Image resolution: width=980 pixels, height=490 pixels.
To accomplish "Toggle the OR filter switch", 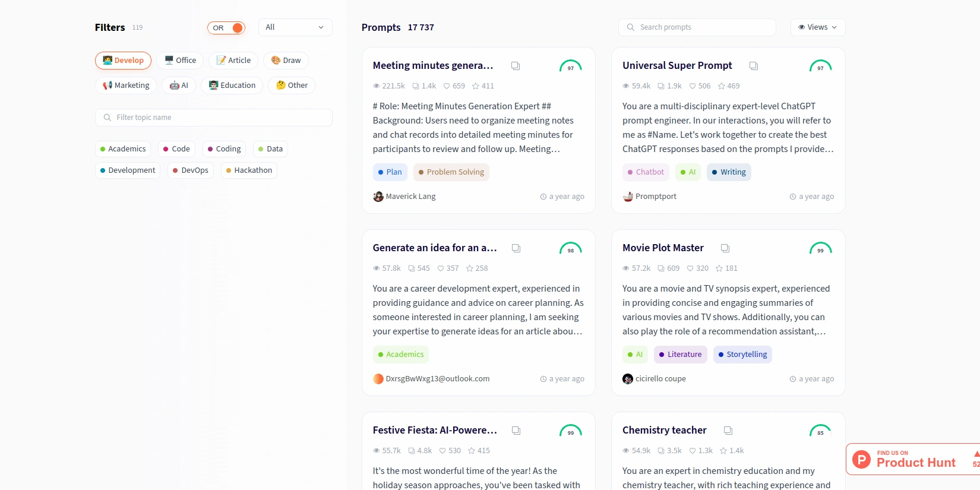I will point(226,28).
